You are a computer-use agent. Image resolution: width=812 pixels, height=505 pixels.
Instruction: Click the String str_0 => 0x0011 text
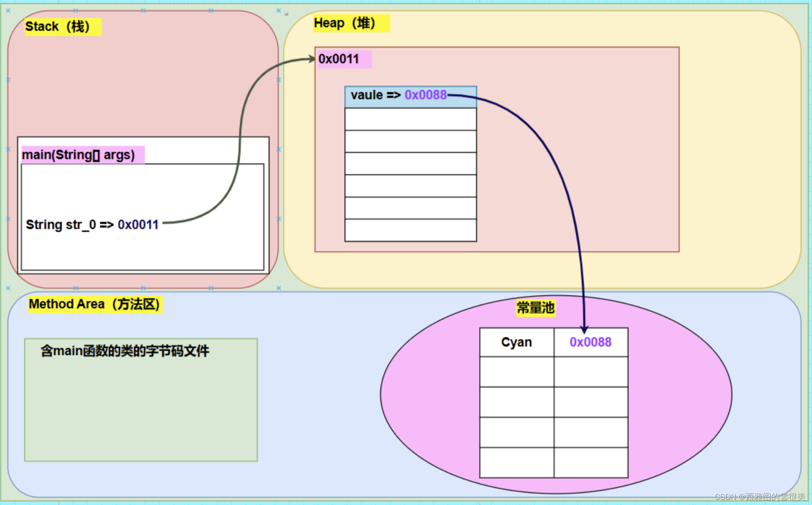point(92,225)
